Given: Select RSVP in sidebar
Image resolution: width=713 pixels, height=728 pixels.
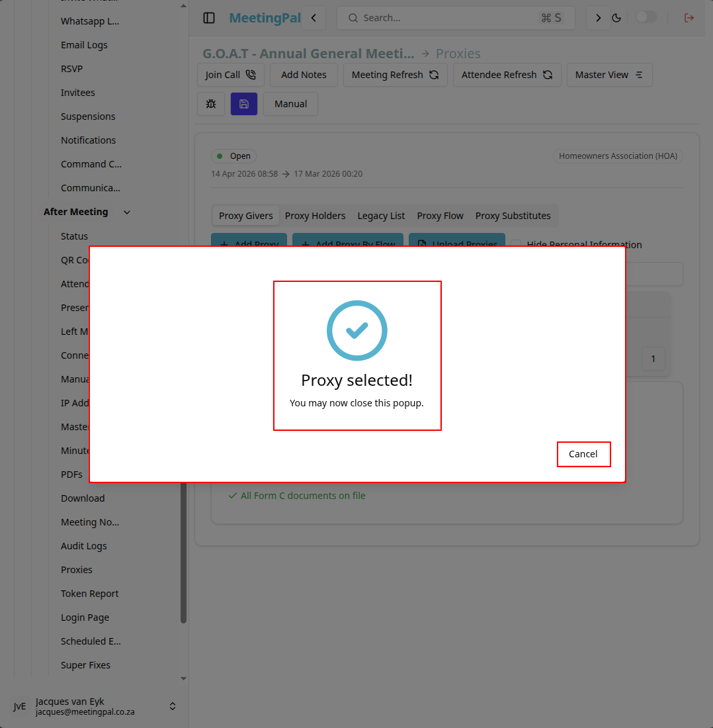Looking at the screenshot, I should pos(72,69).
